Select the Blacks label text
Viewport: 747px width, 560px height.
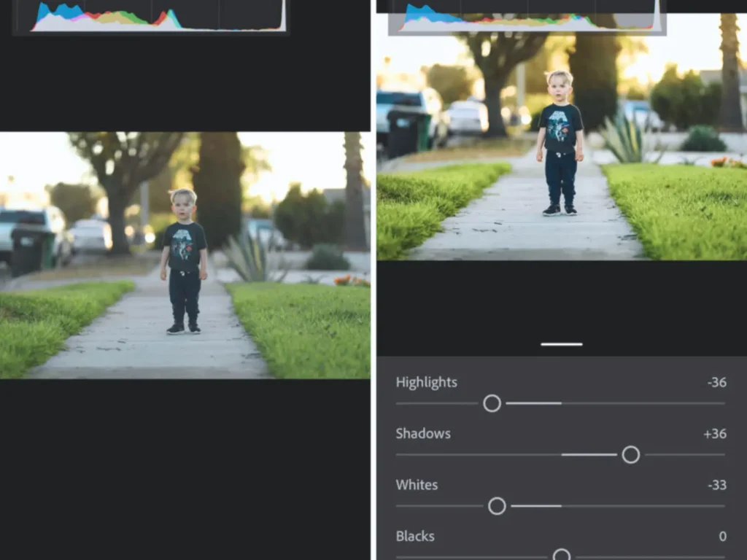click(x=415, y=536)
